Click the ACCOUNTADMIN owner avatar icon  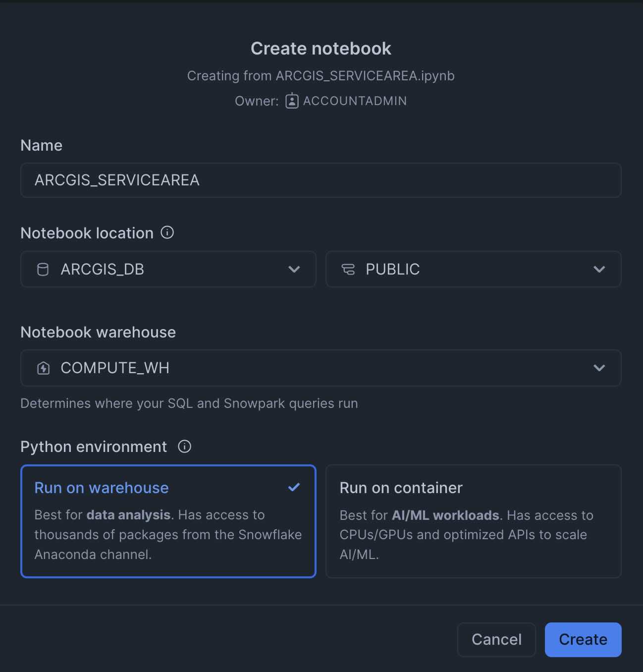point(292,101)
